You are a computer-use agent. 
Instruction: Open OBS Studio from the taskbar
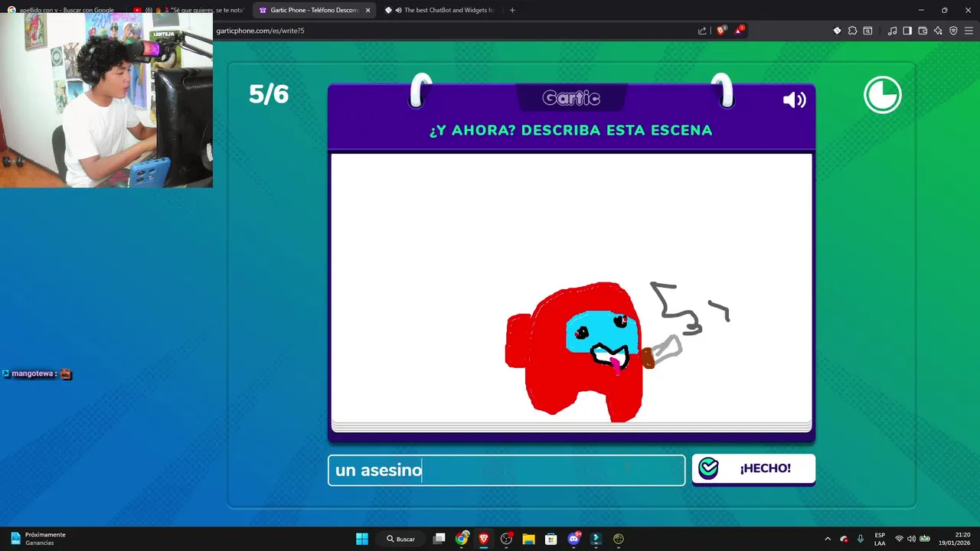tap(506, 539)
